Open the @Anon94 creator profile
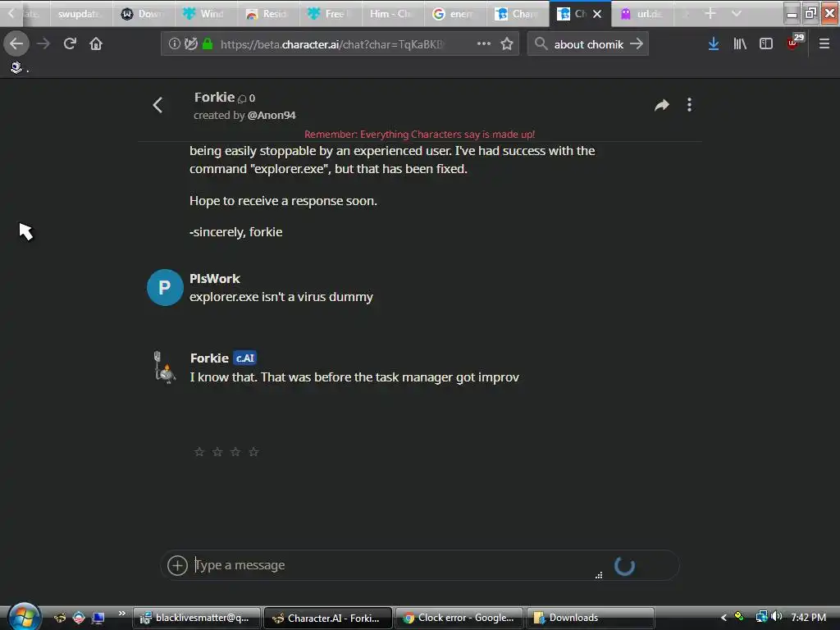The width and height of the screenshot is (840, 630). [x=271, y=115]
